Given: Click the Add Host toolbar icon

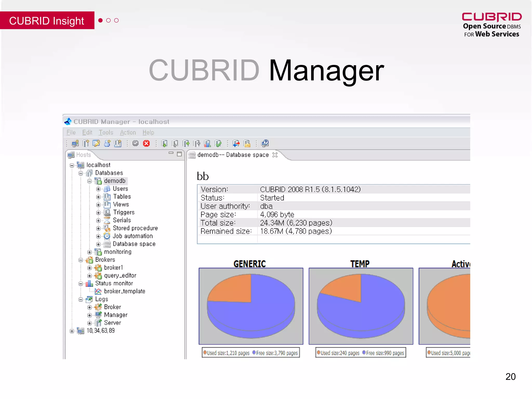Looking at the screenshot, I should [x=75, y=143].
